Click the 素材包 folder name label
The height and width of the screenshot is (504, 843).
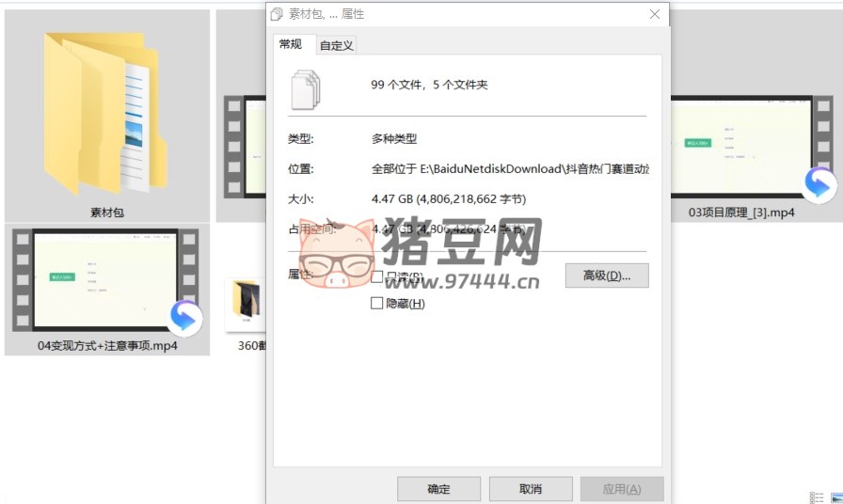click(x=107, y=213)
